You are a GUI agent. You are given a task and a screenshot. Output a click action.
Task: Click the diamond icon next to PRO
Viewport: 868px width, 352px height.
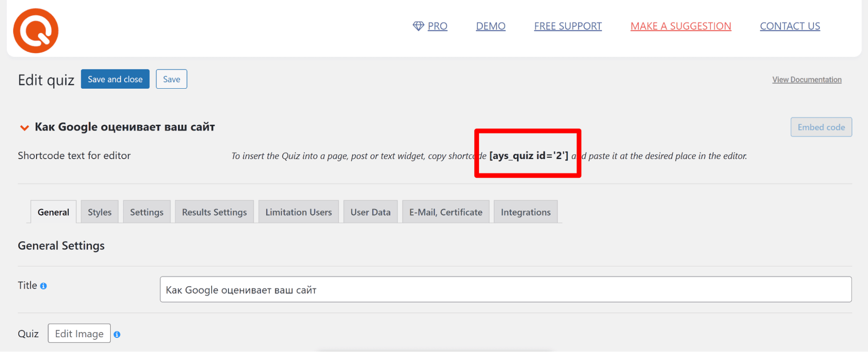(x=418, y=26)
